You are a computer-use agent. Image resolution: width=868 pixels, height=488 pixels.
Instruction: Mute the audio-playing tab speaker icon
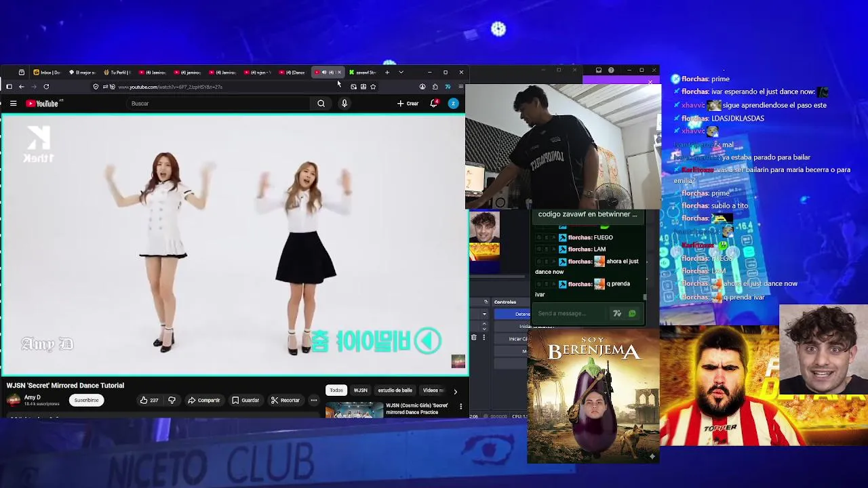click(x=324, y=73)
